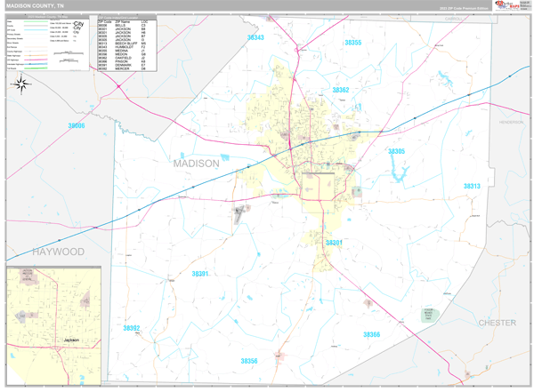Click the 38392 ZIP code label
This screenshot has height=392, width=534.
(x=132, y=328)
